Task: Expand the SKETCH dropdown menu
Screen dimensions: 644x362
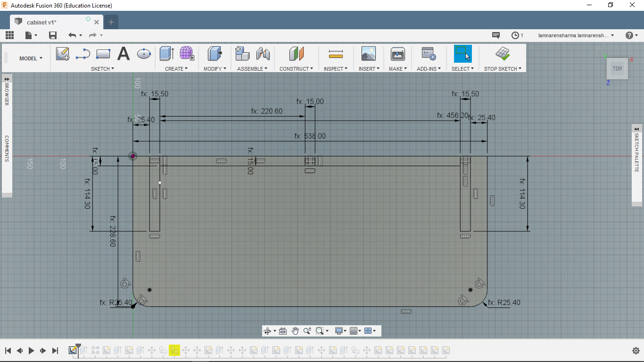Action: tap(102, 69)
